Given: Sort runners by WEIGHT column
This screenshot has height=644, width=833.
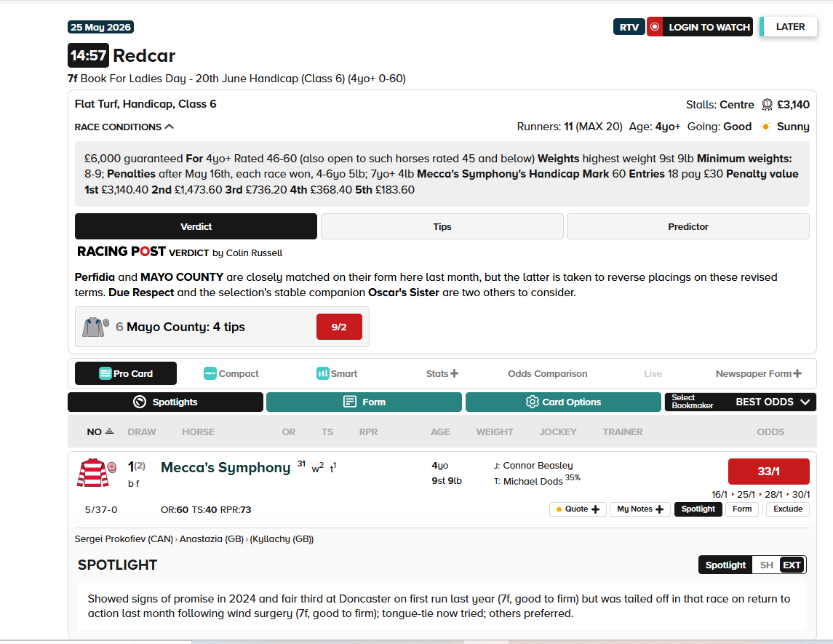Looking at the screenshot, I should point(495,432).
